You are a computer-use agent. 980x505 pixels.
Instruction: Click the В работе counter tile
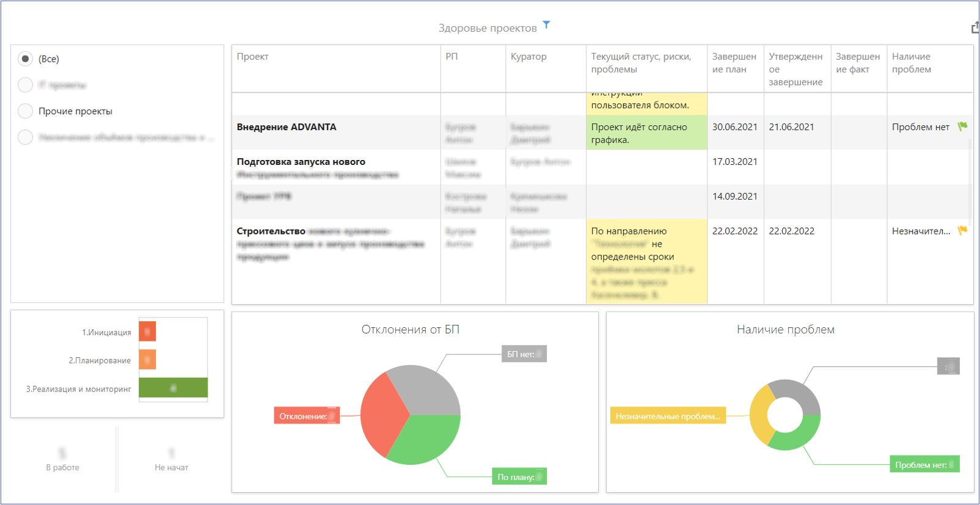tap(62, 459)
